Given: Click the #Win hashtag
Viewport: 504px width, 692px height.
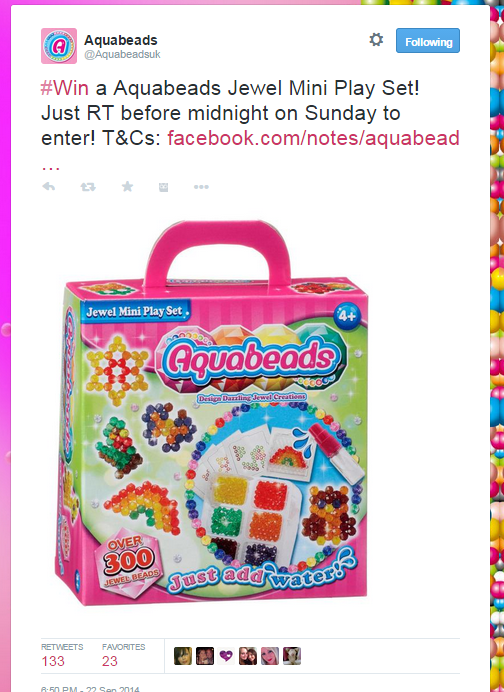Looking at the screenshot, I should (x=65, y=88).
